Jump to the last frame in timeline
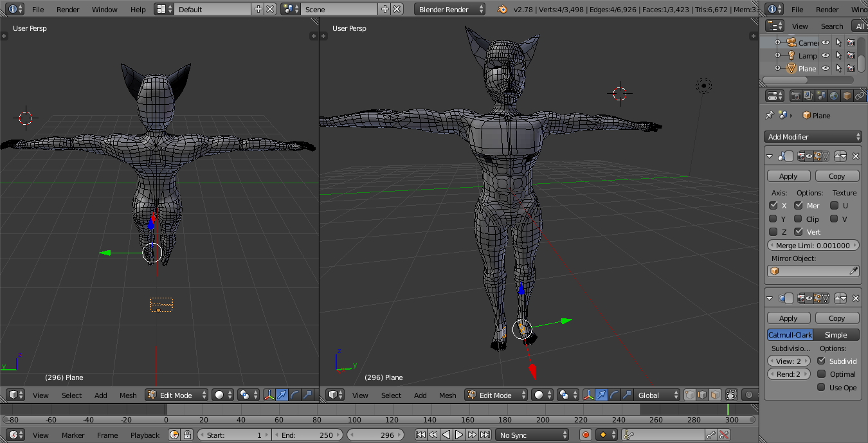Viewport: 868px width, 443px height. click(x=485, y=435)
